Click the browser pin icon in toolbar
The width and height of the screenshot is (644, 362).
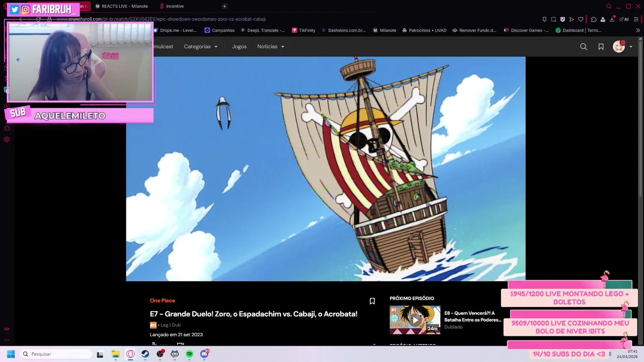(544, 19)
